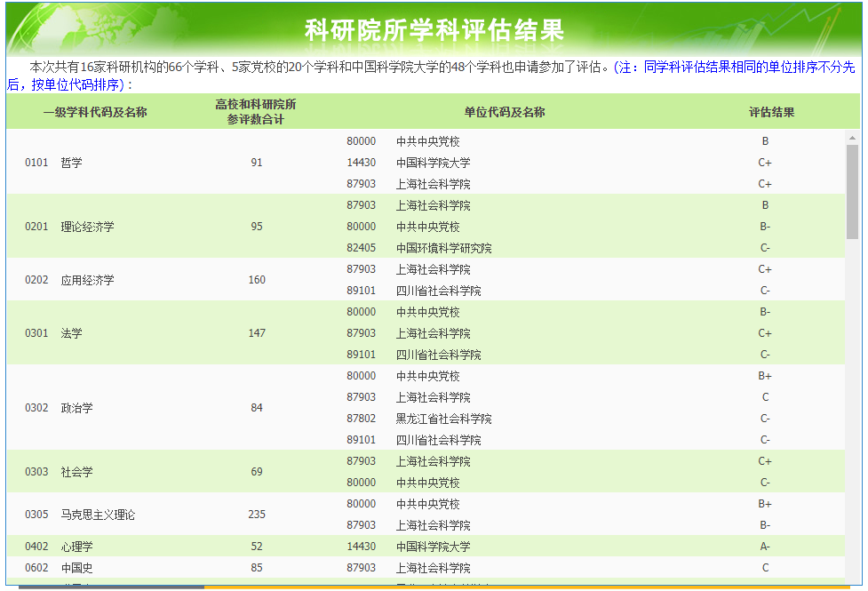The width and height of the screenshot is (868, 591).
Task: Select the 0303 社会学 discipline cell
Action: (60, 472)
